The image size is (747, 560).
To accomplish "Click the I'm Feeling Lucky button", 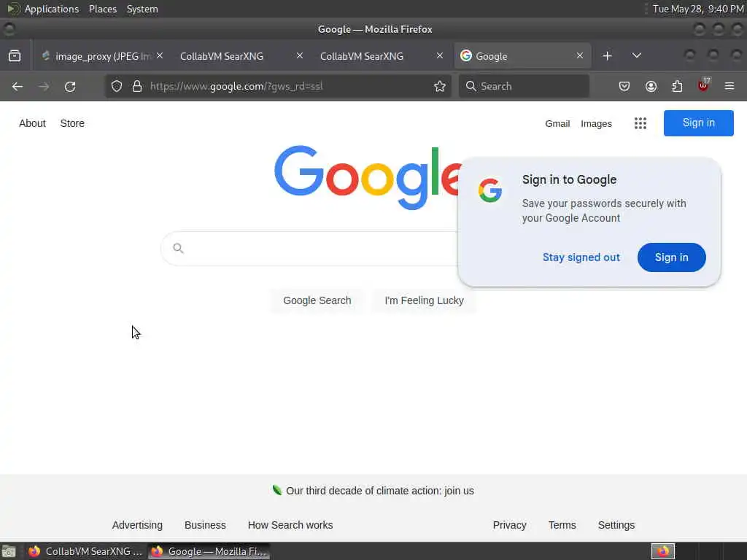I will [424, 300].
